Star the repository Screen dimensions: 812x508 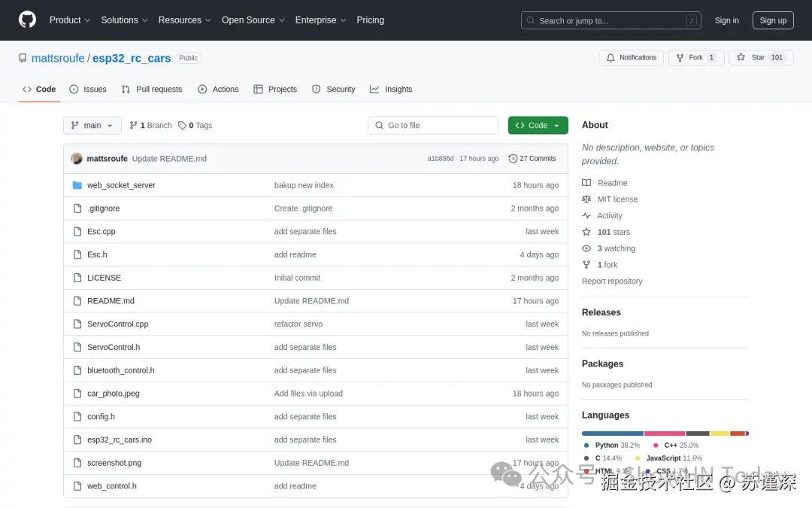[761, 57]
